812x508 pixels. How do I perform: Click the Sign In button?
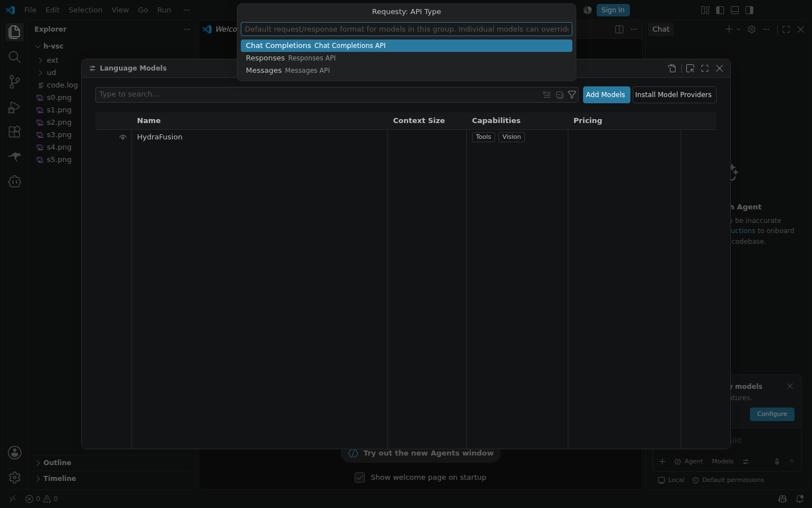(613, 10)
